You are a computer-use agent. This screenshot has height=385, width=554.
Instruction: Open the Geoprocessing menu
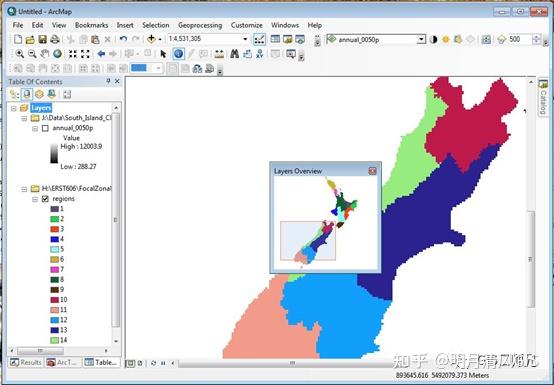[200, 25]
